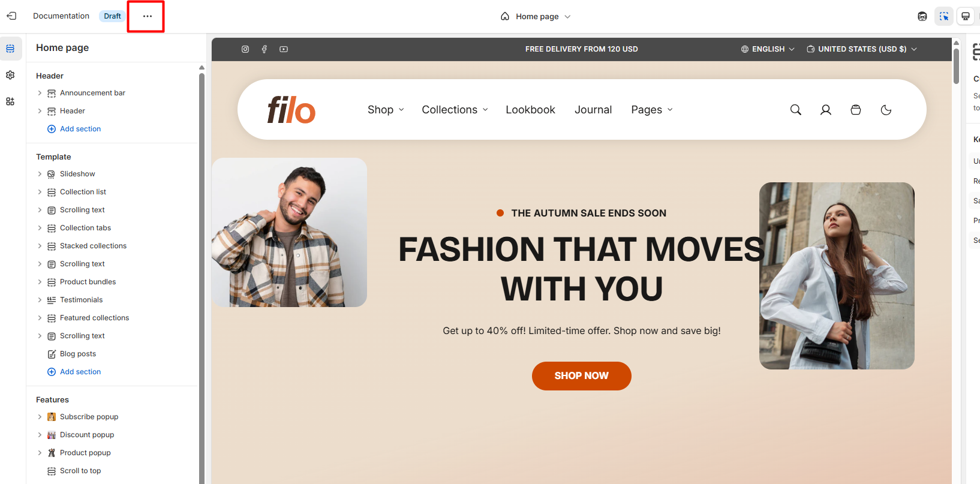The width and height of the screenshot is (980, 484).
Task: Click the exit editor back icon
Action: (x=11, y=16)
